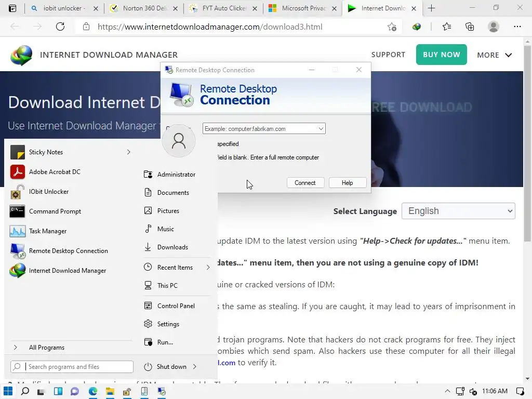The width and height of the screenshot is (532, 399).
Task: Expand the Shut down options arrow
Action: click(195, 366)
